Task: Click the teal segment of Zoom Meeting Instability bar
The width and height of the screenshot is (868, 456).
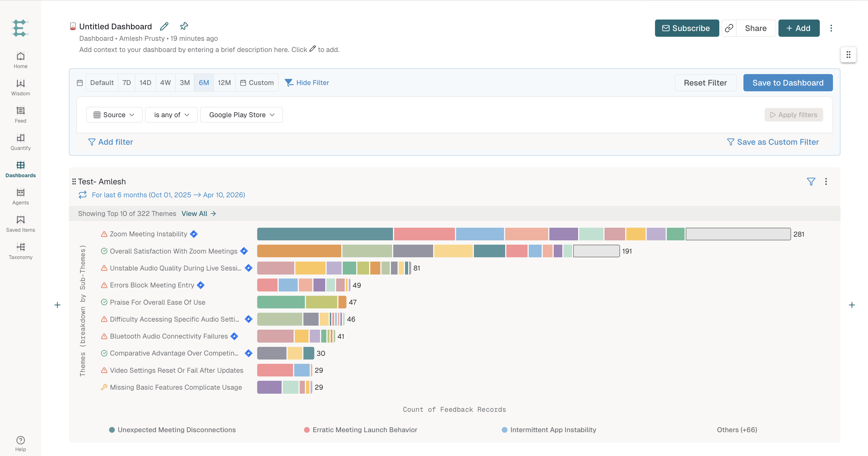Action: 325,234
